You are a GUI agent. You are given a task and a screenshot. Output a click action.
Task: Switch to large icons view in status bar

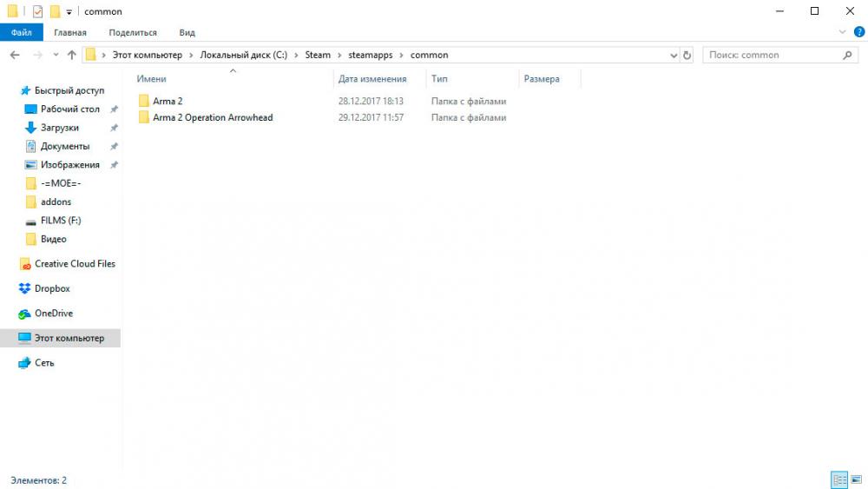tap(856, 479)
